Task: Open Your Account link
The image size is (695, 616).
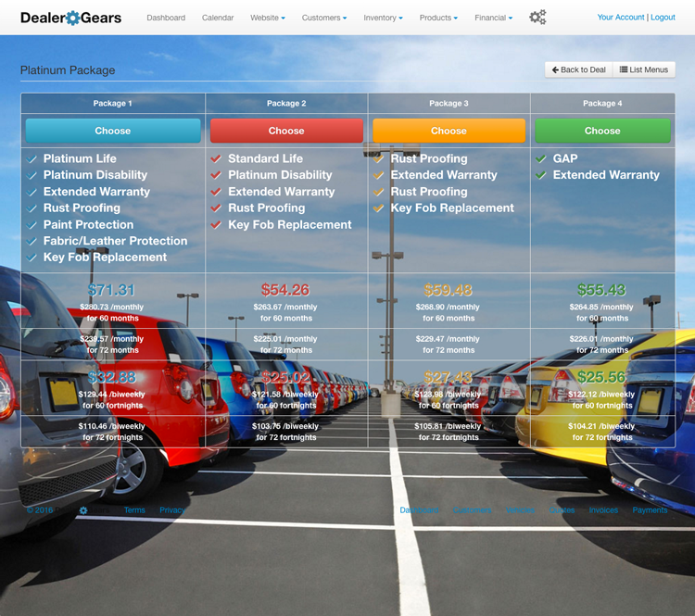Action: coord(621,18)
